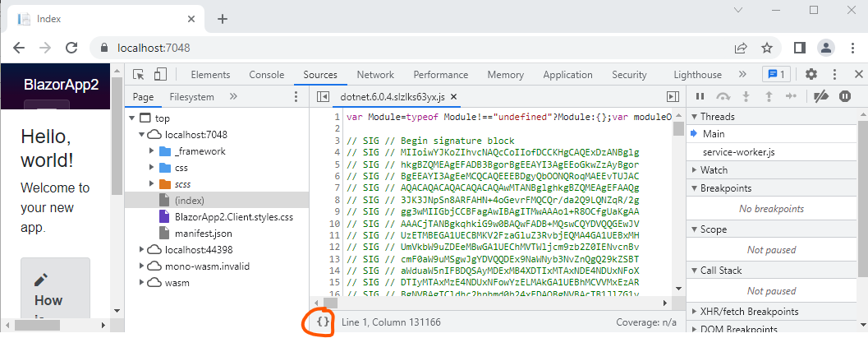
Task: Open the Performance tab
Action: 441,75
